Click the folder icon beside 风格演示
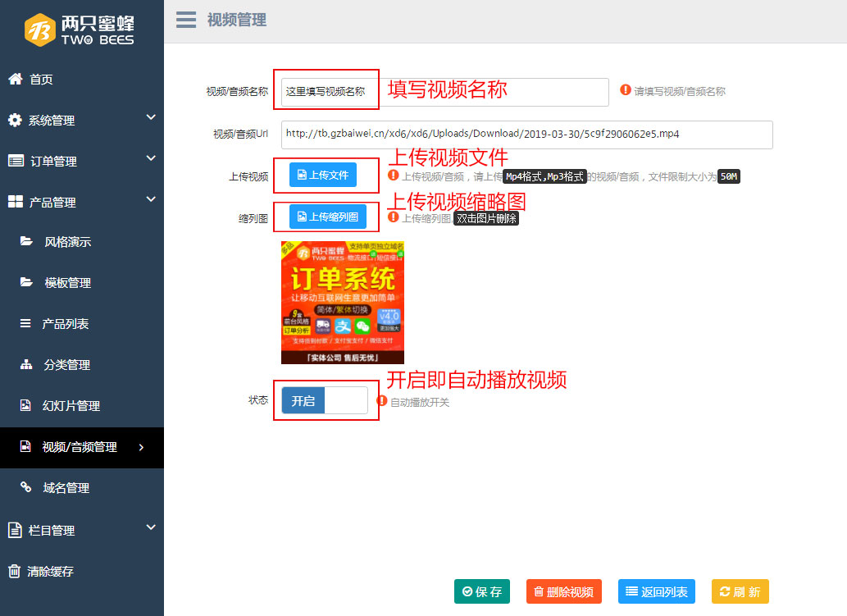This screenshot has height=616, width=847. point(26,241)
